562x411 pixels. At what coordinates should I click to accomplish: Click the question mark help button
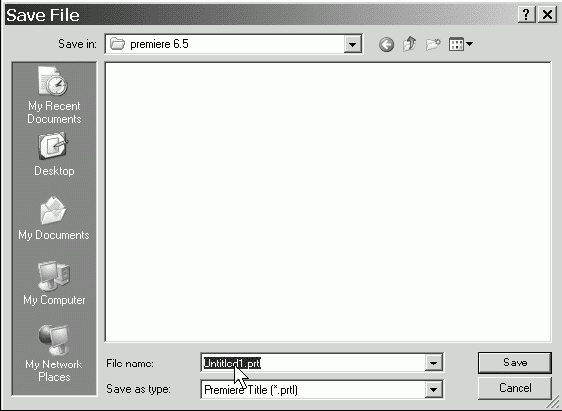point(527,15)
